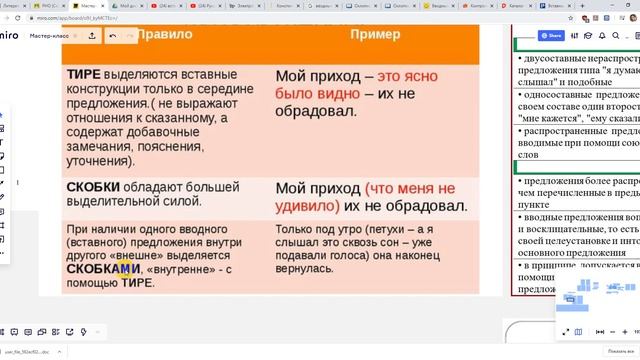Open the Miro logo home link

(9, 36)
